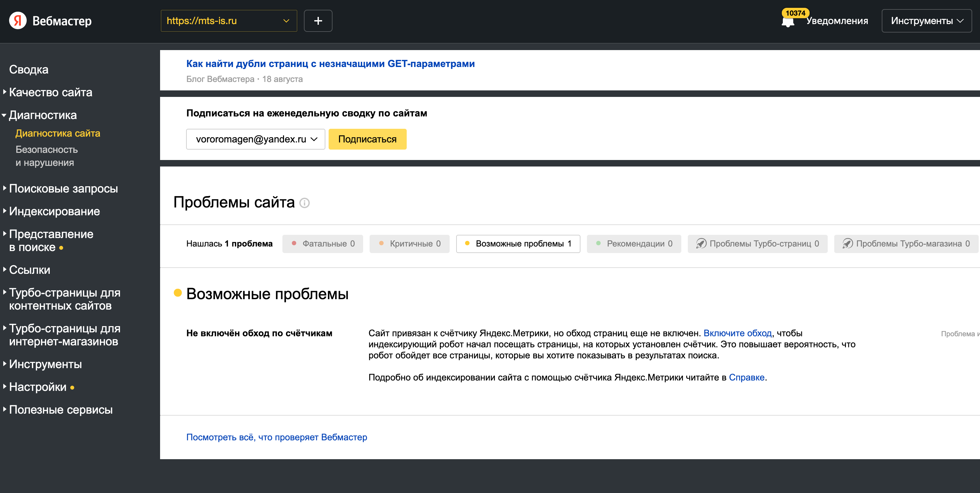Open Инструменты dropdown in header
980x493 pixels.
[x=926, y=21]
